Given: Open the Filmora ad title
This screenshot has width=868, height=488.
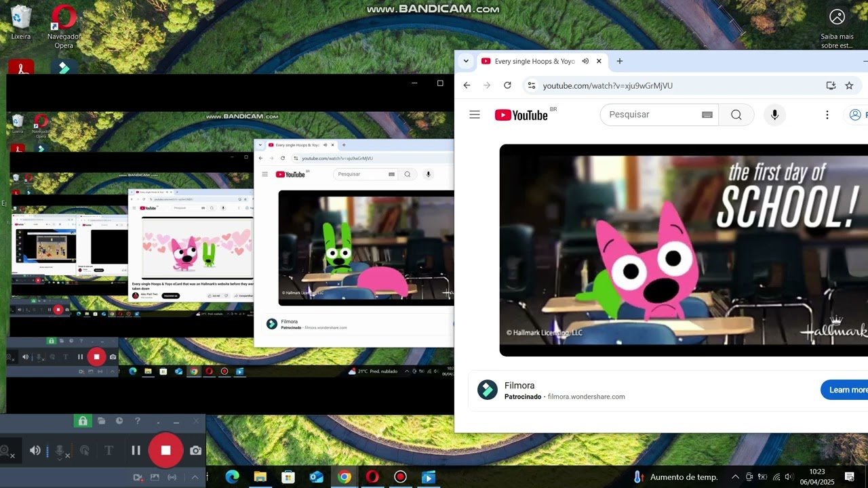Looking at the screenshot, I should 519,386.
